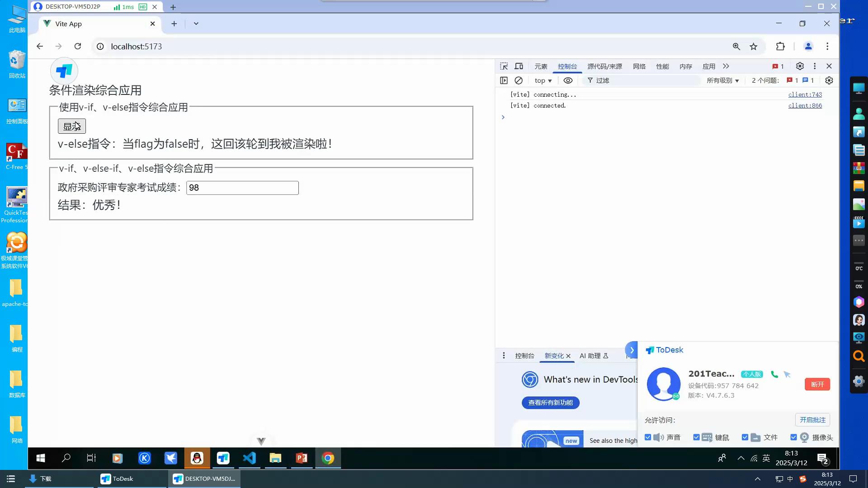The height and width of the screenshot is (488, 868).
Task: Toggle the device toolbar icon in DevTools
Action: (x=519, y=66)
